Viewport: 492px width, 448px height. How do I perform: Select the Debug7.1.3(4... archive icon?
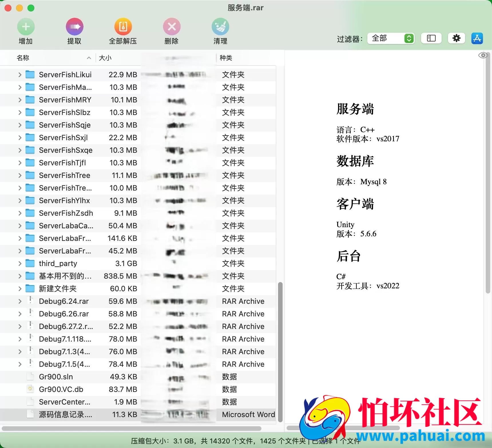[x=30, y=351]
